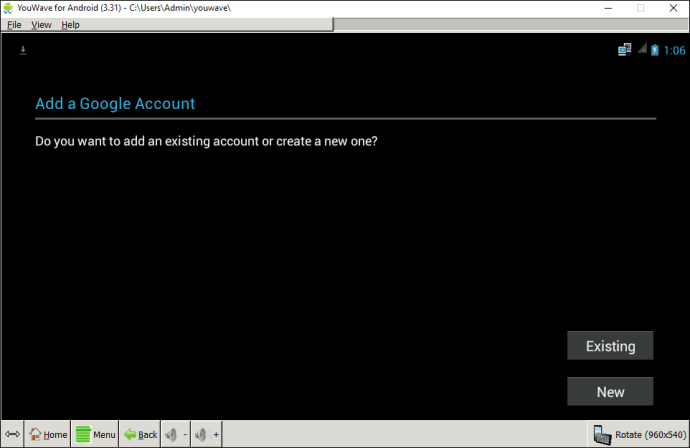Lower the volume with speaker minus
Viewport: 690px width, 448px height.
(176, 434)
